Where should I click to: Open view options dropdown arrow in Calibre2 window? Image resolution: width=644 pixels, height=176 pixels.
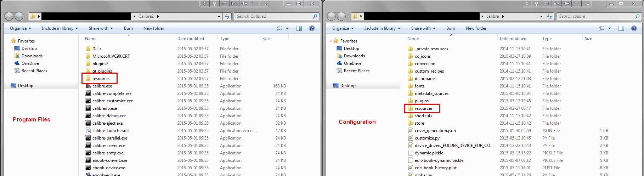tap(287, 28)
